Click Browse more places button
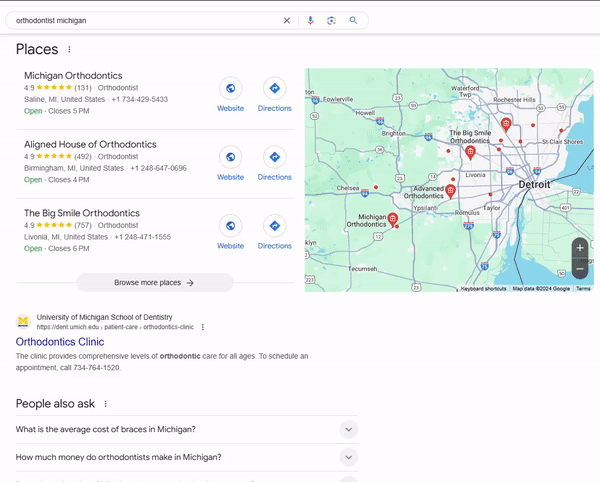This screenshot has height=482, width=600. coord(155,283)
